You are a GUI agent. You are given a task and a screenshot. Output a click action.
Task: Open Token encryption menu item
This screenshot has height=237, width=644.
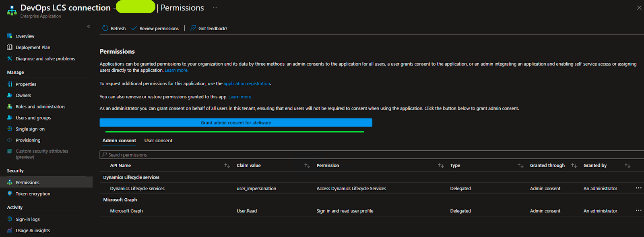coord(33,194)
